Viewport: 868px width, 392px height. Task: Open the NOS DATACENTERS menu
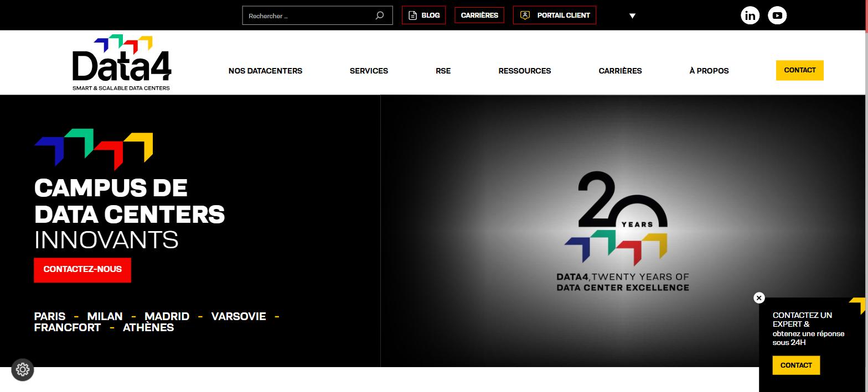pos(265,71)
